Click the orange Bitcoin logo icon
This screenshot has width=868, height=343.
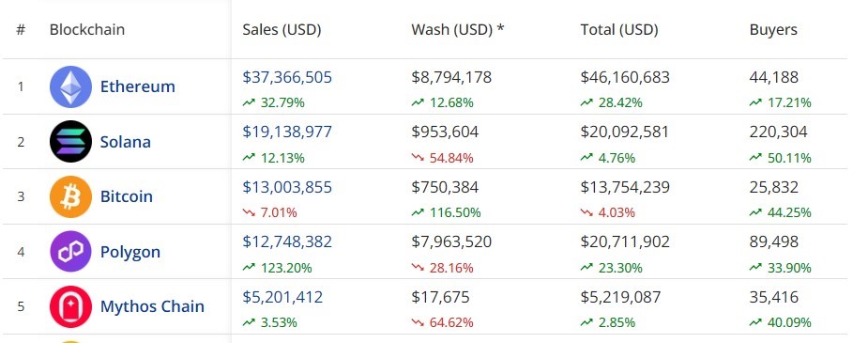tap(70, 196)
